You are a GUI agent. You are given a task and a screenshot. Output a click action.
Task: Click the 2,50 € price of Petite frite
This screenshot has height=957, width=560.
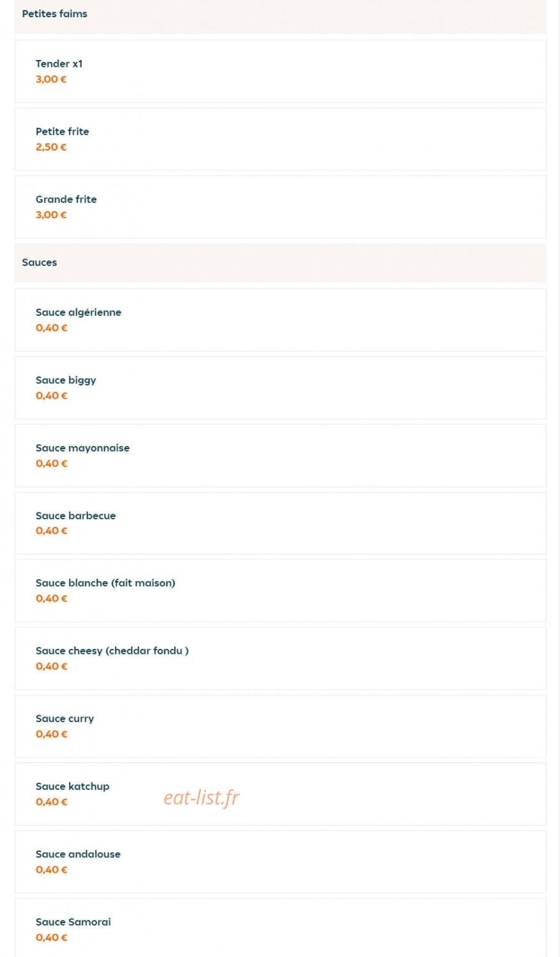(51, 147)
